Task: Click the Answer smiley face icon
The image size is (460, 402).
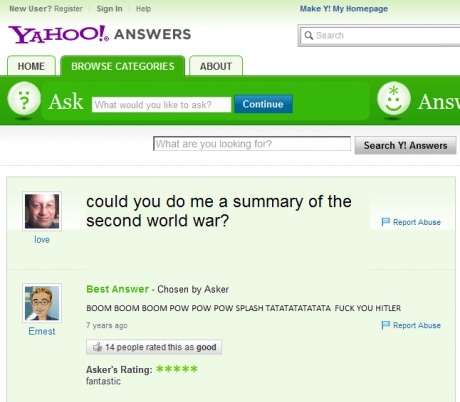Action: [x=394, y=99]
